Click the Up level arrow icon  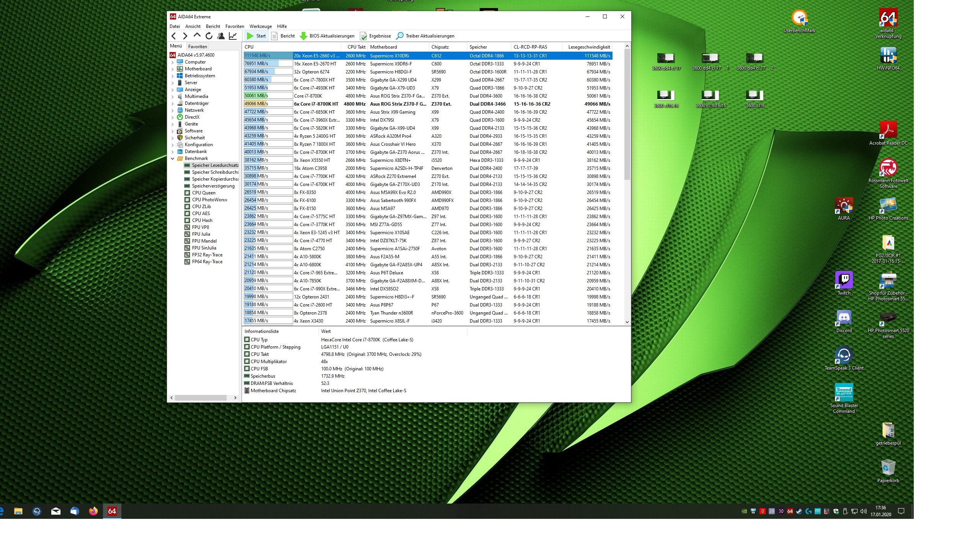[197, 36]
